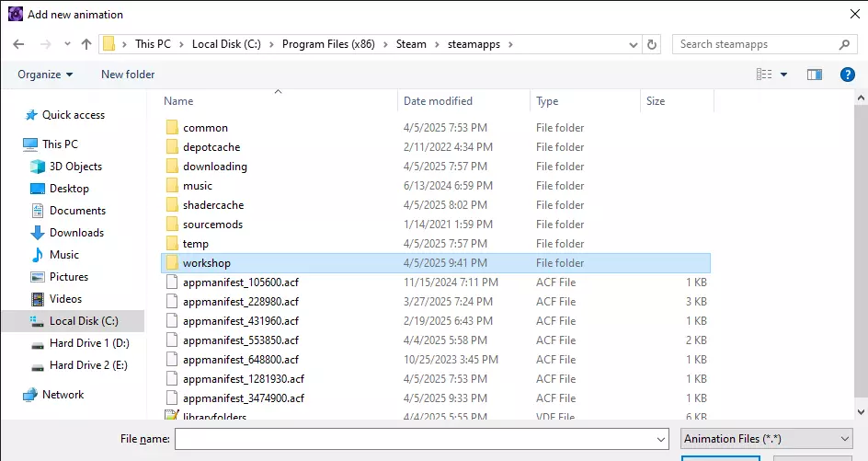Sort by Size column header
The image size is (868, 461).
(656, 101)
